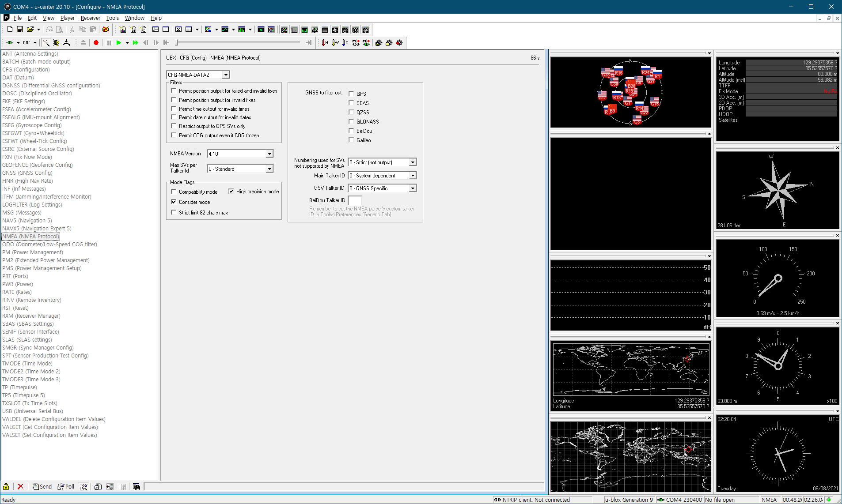Screen dimensions: 842x504
Task: Open the Receiver menu
Action: (91, 18)
